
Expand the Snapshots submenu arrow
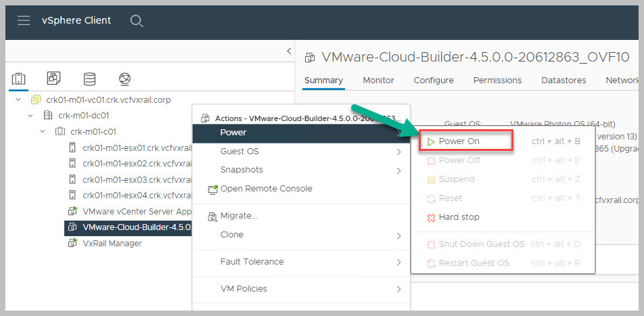pos(398,171)
